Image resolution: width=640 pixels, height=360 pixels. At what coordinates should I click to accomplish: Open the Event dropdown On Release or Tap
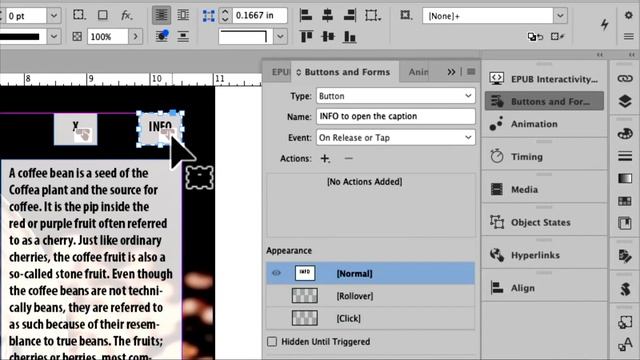pyautogui.click(x=396, y=138)
